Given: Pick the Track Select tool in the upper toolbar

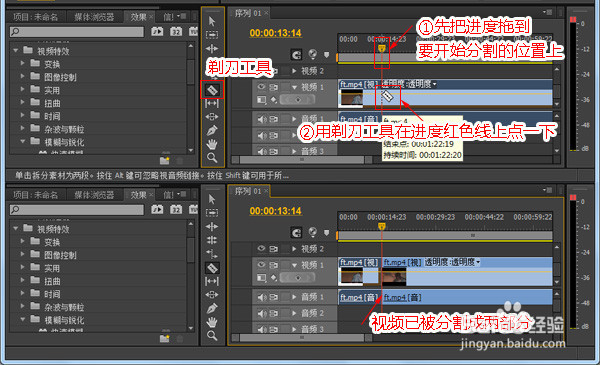Looking at the screenshot, I should click(212, 35).
